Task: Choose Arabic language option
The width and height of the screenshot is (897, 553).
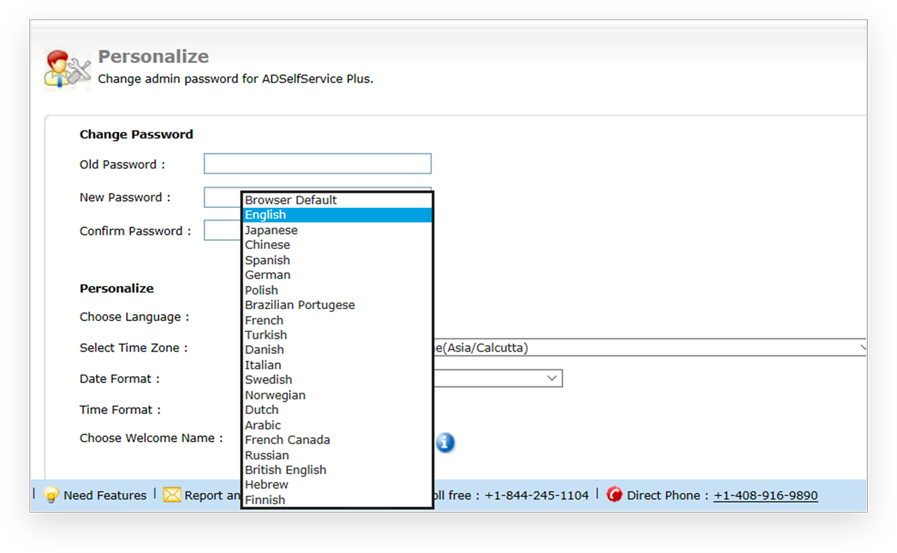Action: click(x=337, y=425)
